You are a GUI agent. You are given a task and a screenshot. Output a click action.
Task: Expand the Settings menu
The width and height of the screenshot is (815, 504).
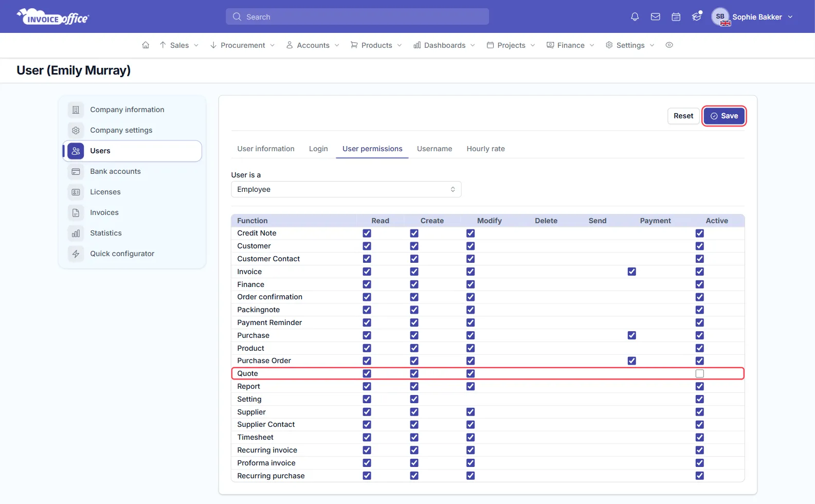(x=630, y=45)
